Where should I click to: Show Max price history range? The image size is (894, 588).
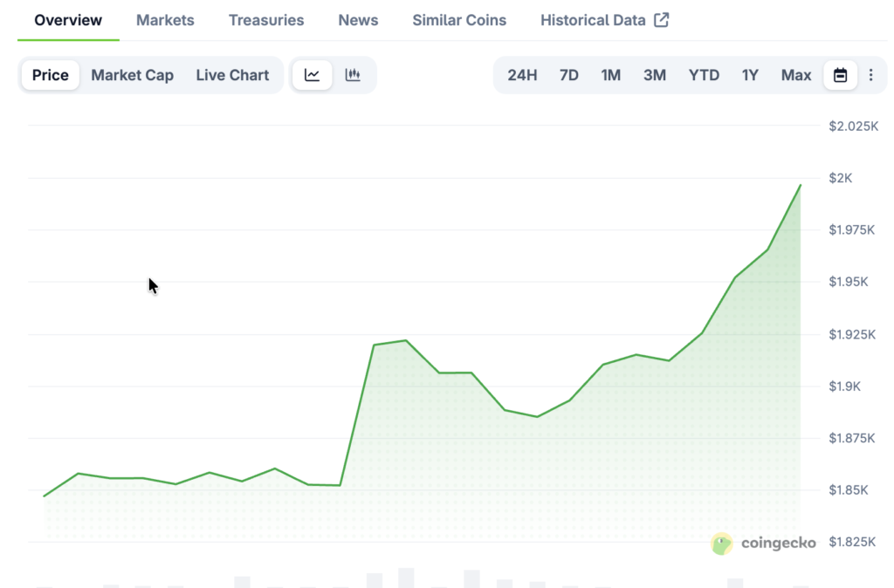click(795, 75)
